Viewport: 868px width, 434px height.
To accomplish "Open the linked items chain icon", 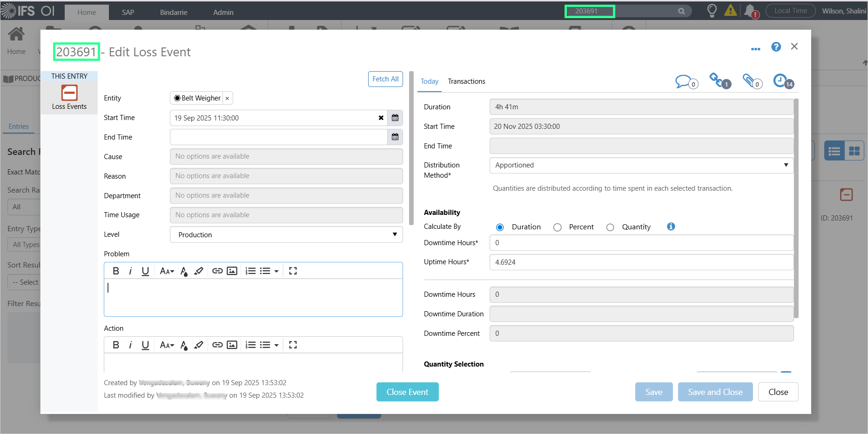I will click(717, 80).
